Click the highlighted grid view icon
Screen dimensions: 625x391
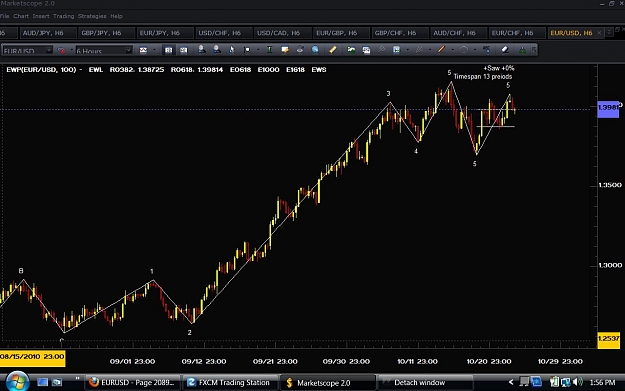[x=169, y=50]
